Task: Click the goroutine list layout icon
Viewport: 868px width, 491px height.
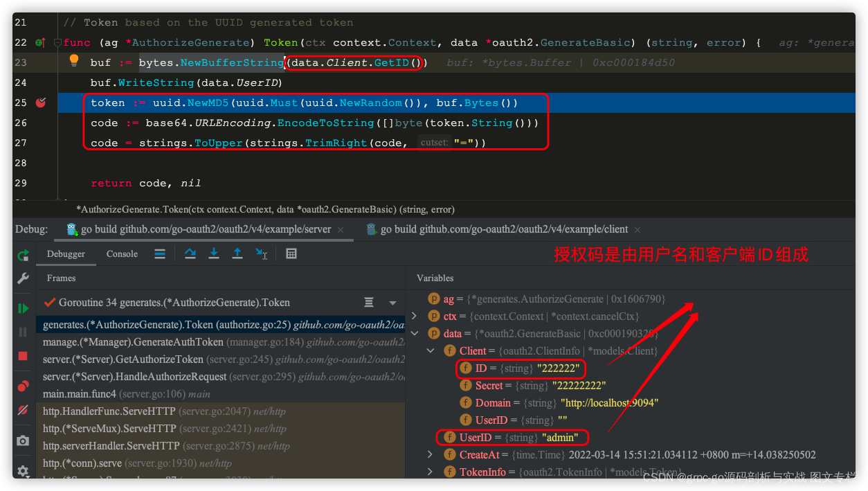Action: (369, 303)
